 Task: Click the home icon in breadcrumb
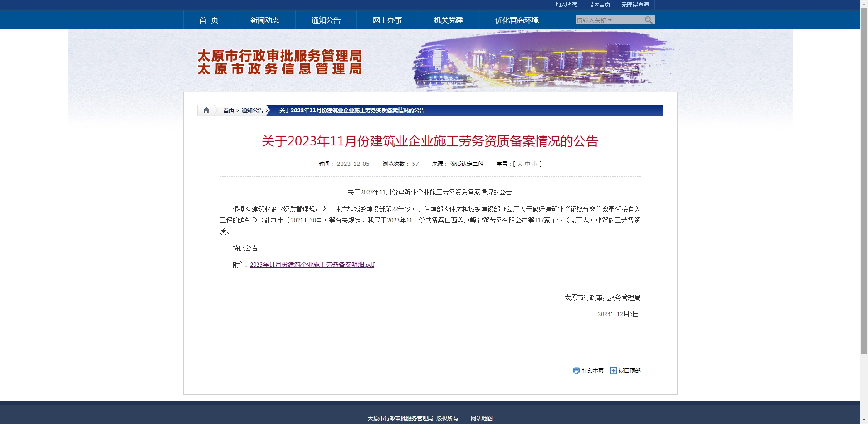tap(206, 110)
